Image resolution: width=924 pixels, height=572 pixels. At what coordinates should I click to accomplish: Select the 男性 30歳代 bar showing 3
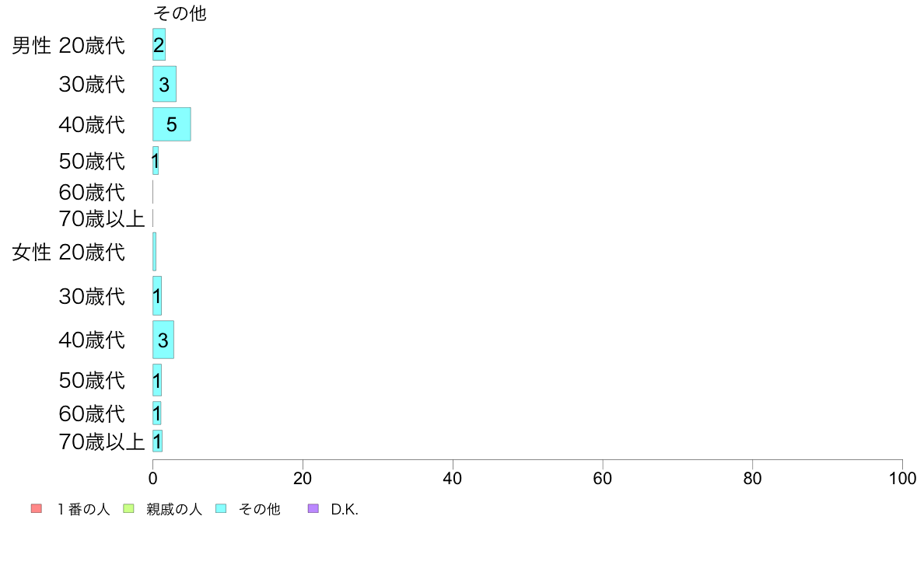[164, 84]
